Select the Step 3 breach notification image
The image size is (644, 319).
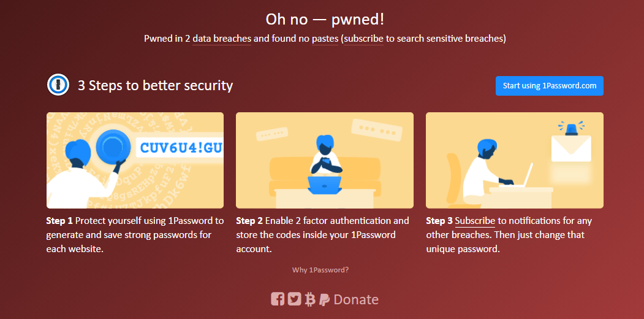[515, 160]
